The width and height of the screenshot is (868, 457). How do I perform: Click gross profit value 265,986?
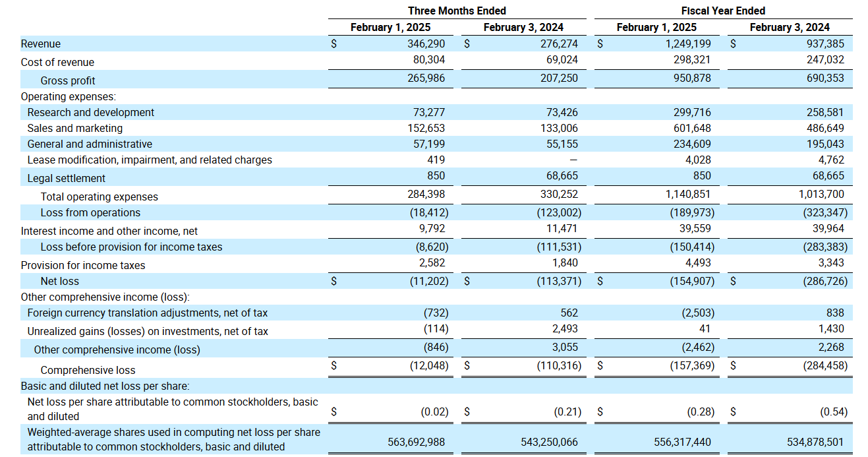coord(427,78)
